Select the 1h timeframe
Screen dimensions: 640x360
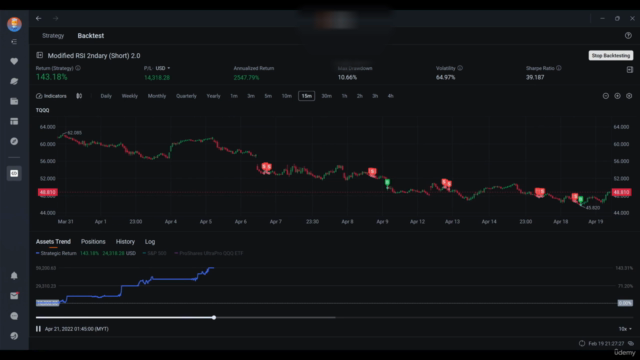click(344, 96)
